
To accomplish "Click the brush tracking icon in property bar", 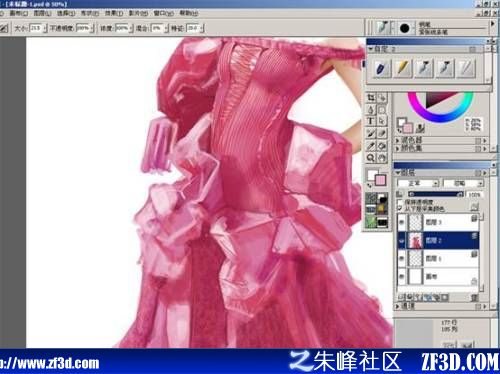I will 4,28.
